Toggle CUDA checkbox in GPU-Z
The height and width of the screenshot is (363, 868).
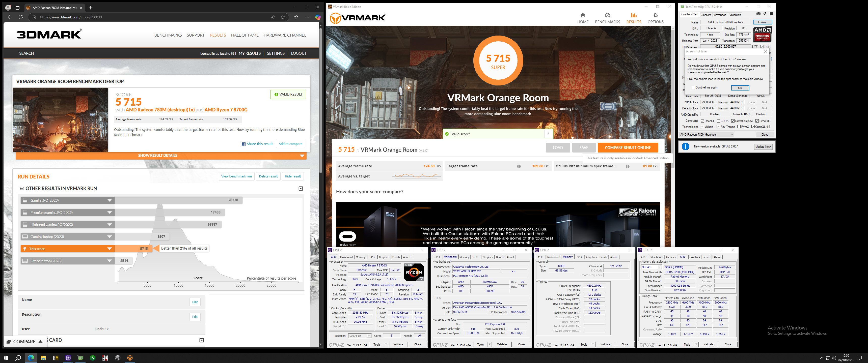(x=718, y=121)
